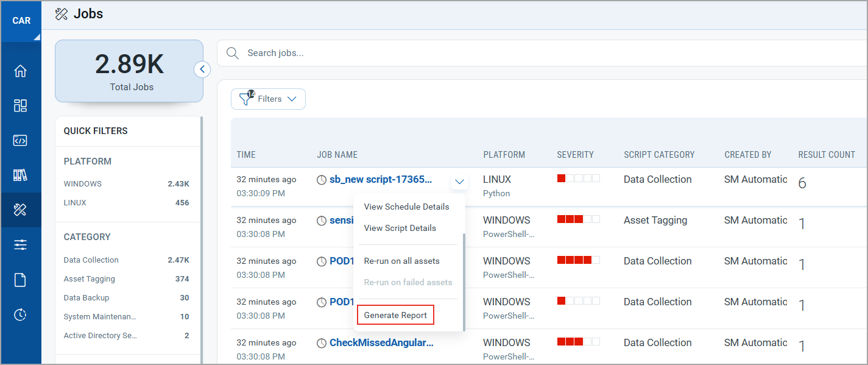Viewport: 868px width, 365px height.
Task: Sort by SCRIPT CATEGORY column header
Action: click(x=659, y=155)
